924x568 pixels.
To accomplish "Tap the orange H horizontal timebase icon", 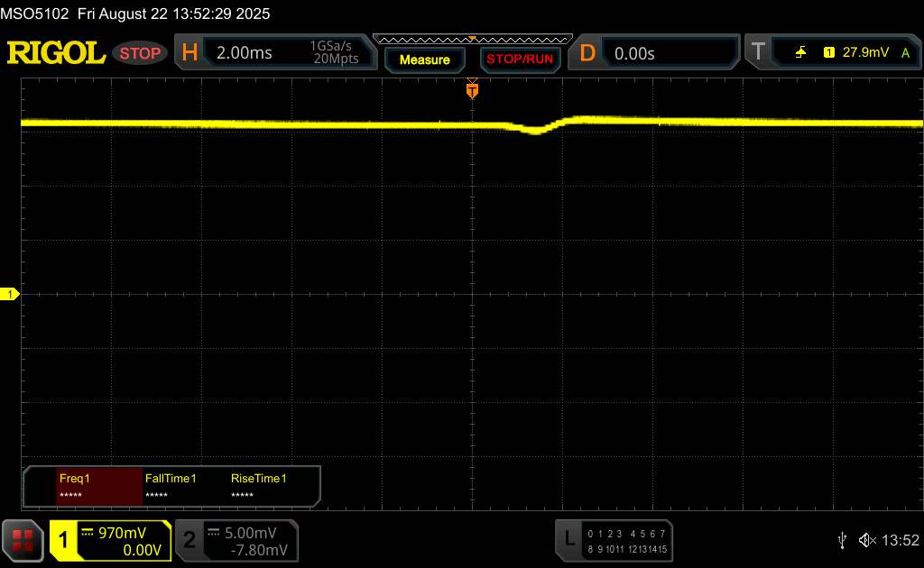I will tap(189, 53).
